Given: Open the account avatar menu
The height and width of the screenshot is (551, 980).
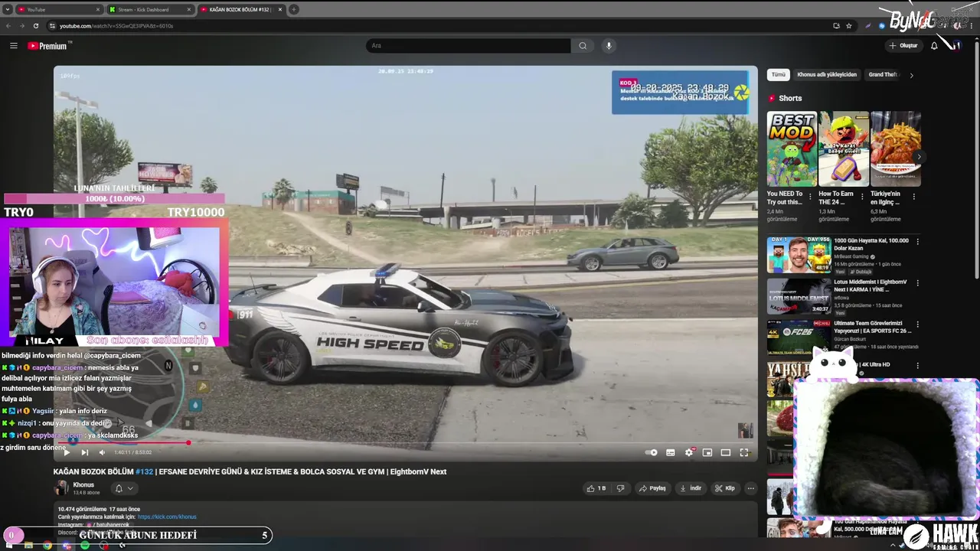Looking at the screenshot, I should tap(956, 46).
